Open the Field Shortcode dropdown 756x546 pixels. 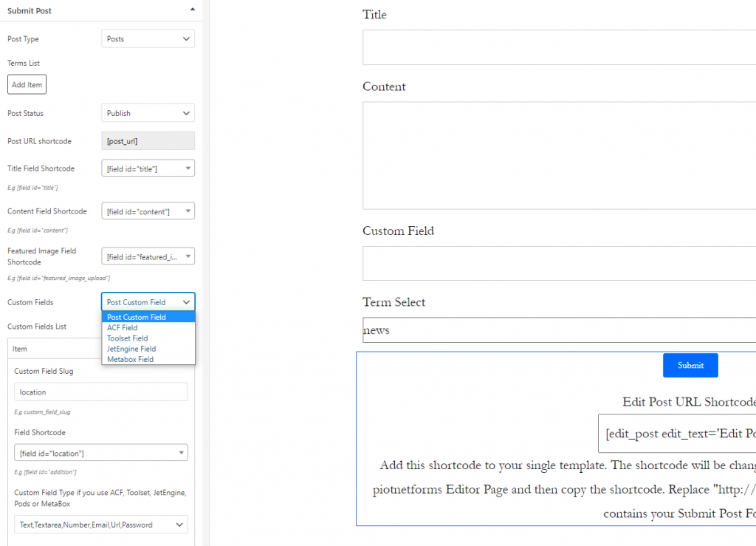pyautogui.click(x=100, y=452)
